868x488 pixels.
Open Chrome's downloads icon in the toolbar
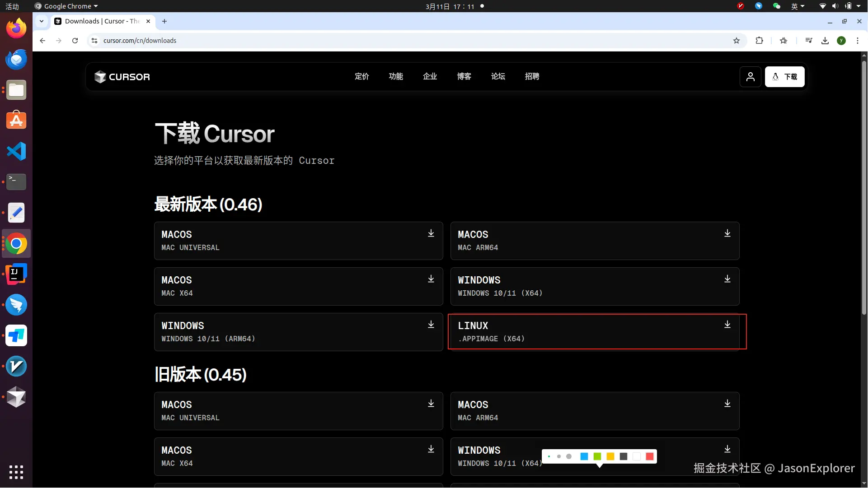pyautogui.click(x=825, y=41)
